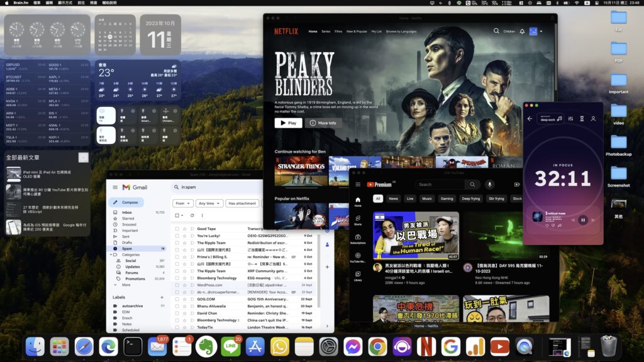The height and width of the screenshot is (362, 644).
Task: Open Shorts from the YouTube sidebar
Action: [358, 218]
